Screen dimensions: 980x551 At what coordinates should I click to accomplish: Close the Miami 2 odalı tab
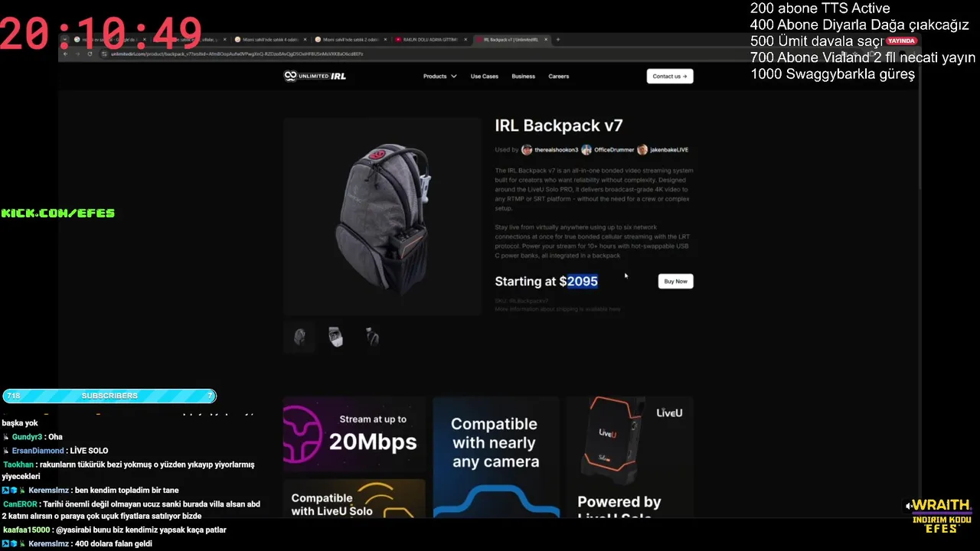(x=385, y=39)
